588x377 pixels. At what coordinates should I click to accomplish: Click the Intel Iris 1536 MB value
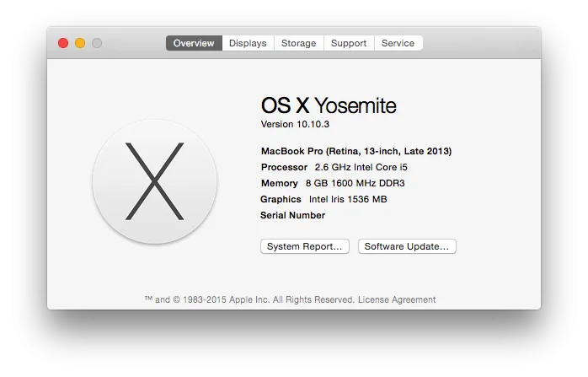click(x=348, y=199)
